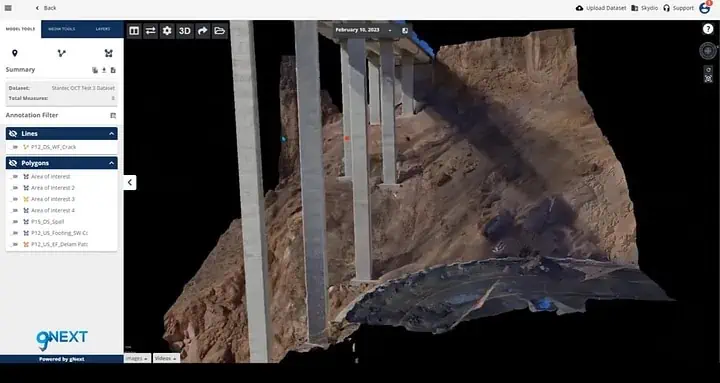Select the polygon measure tool

pyautogui.click(x=108, y=53)
